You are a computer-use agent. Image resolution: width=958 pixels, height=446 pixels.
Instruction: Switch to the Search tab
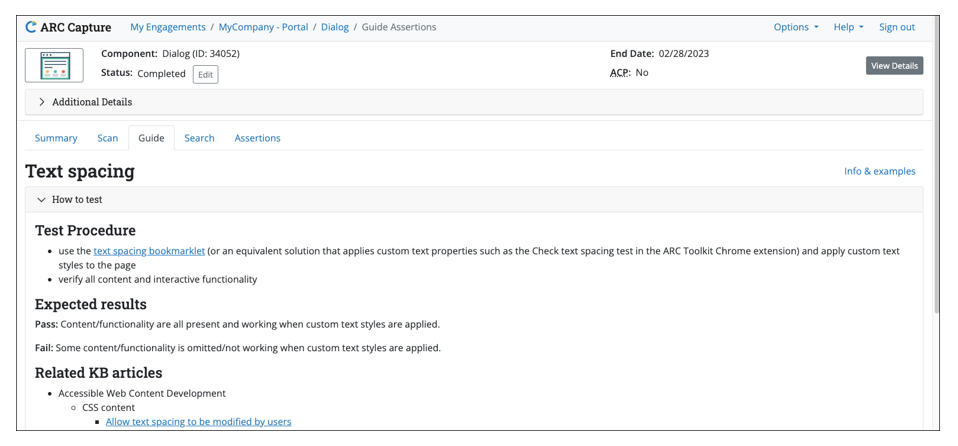199,138
